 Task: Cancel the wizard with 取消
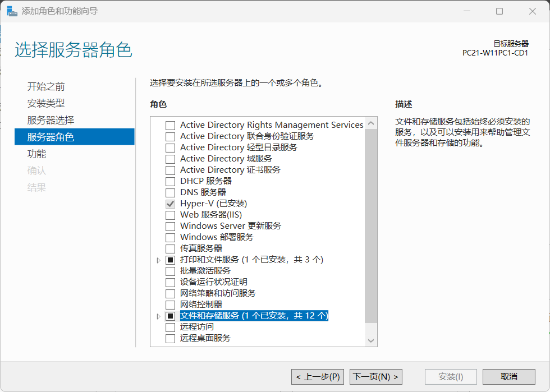[x=509, y=377]
